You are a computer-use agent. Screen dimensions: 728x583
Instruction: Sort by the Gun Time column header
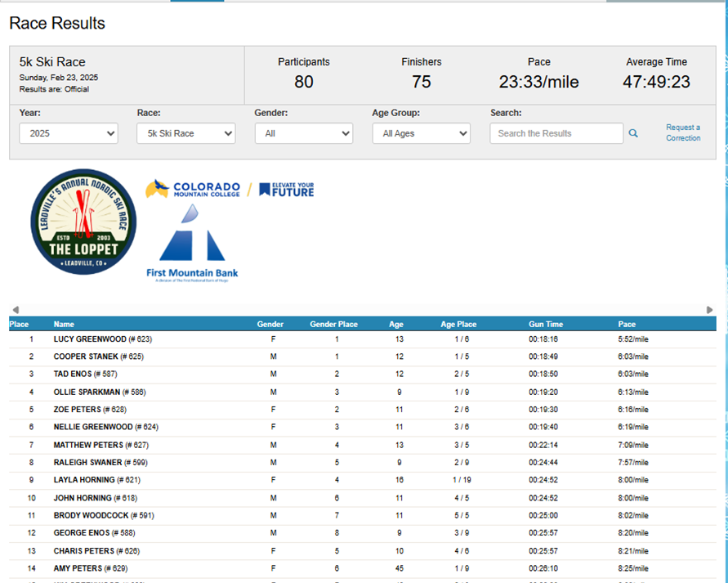545,325
